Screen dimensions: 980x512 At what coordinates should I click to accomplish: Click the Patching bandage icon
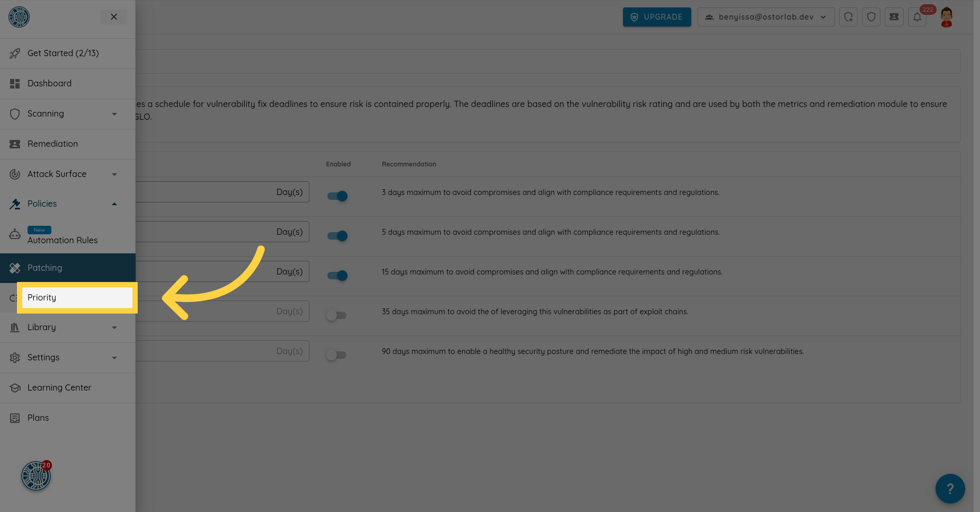pyautogui.click(x=15, y=268)
